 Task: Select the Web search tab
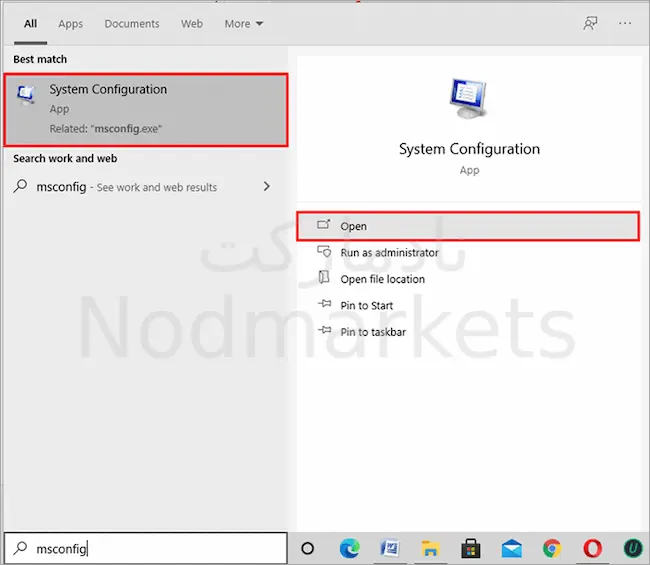point(192,24)
